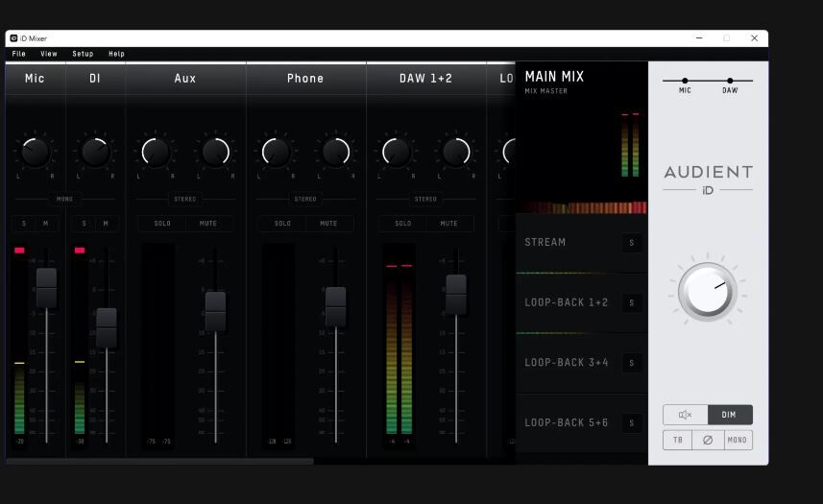
Task: Select the LOOP-BACK 1+2 mix
Action: coord(567,302)
